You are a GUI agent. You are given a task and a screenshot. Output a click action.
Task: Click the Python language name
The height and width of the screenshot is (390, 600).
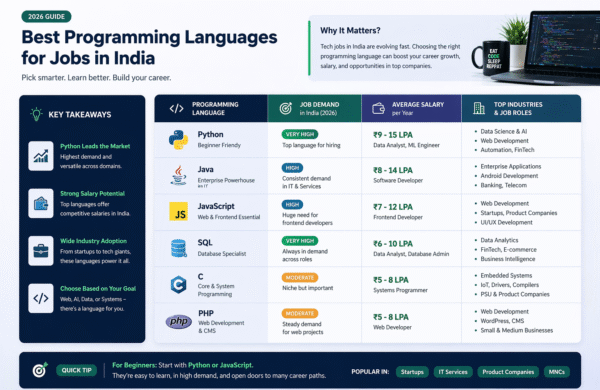(210, 134)
